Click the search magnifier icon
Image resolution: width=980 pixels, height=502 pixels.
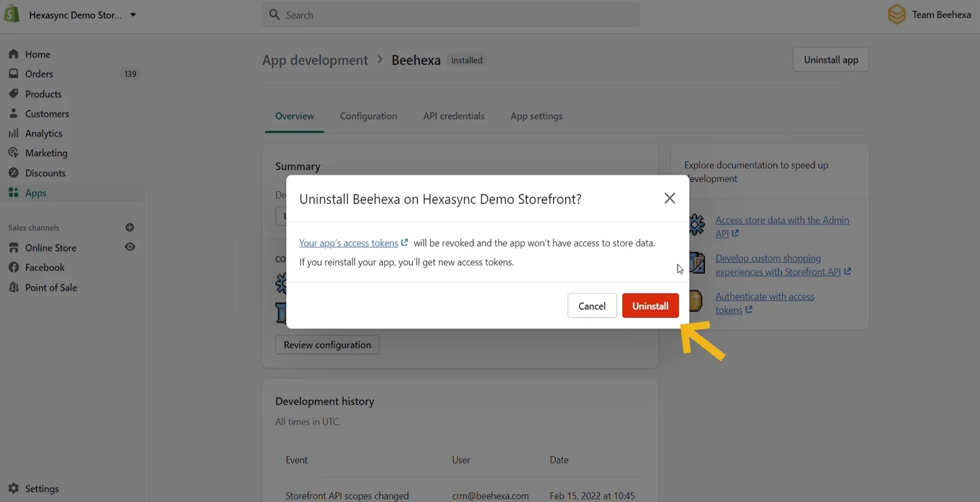(x=275, y=15)
